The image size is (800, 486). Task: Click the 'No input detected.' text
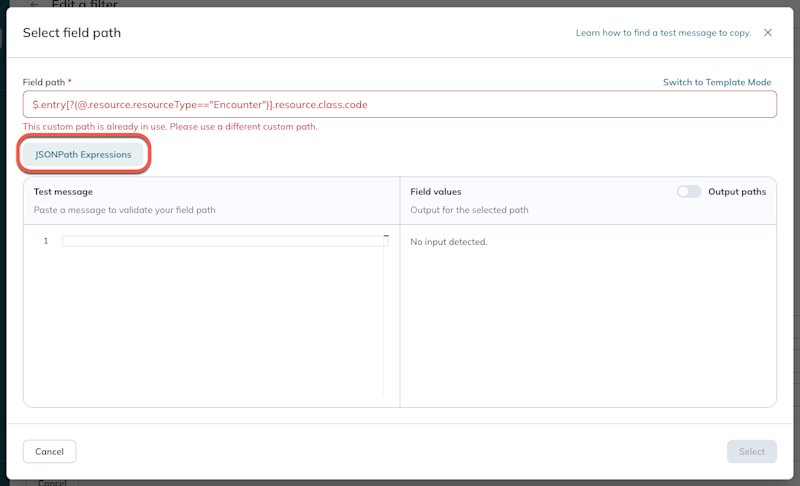(448, 242)
